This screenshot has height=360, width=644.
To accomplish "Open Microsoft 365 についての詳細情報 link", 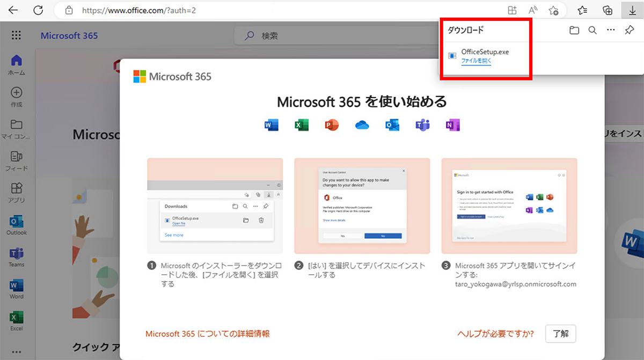I will point(208,334).
